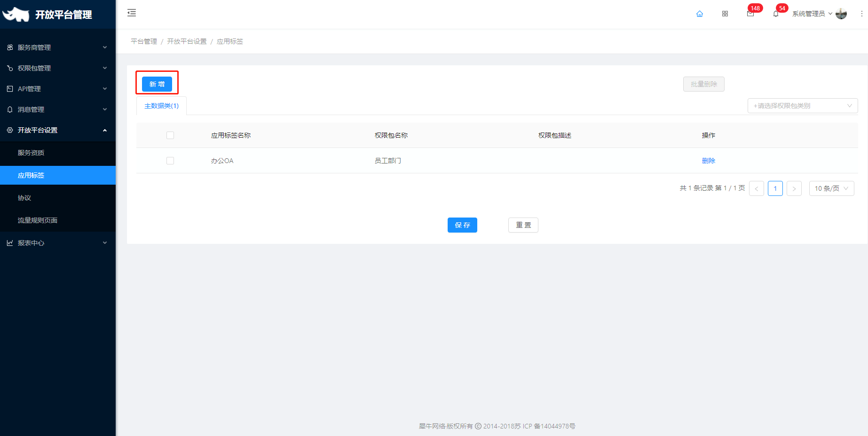Expand the API管理 menu chevron
868x436 pixels.
coord(105,89)
